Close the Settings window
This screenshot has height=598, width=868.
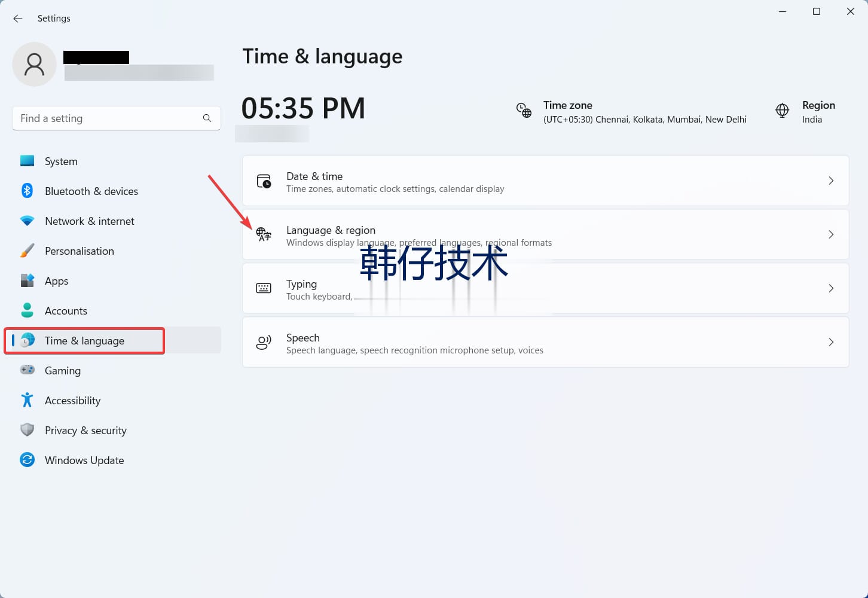coord(851,11)
